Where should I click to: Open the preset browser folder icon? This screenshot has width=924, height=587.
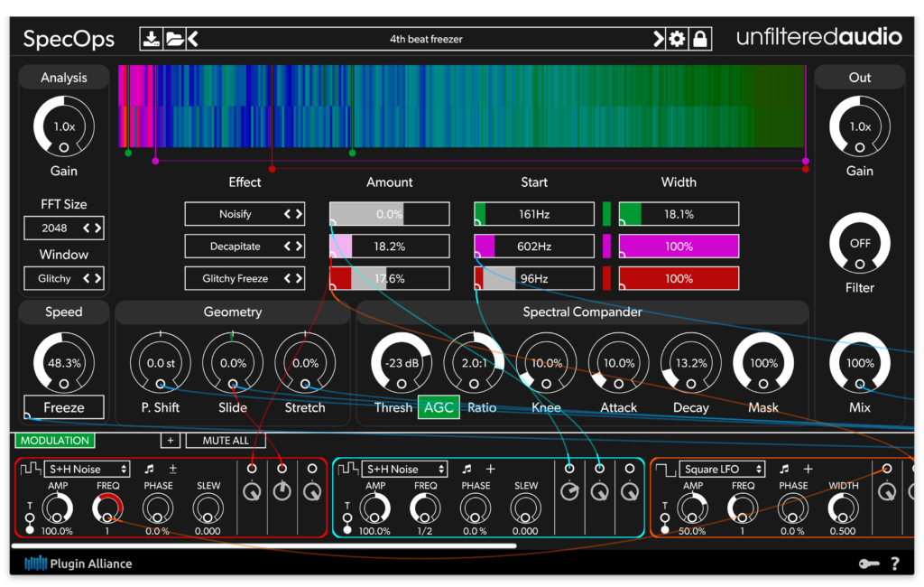point(172,39)
